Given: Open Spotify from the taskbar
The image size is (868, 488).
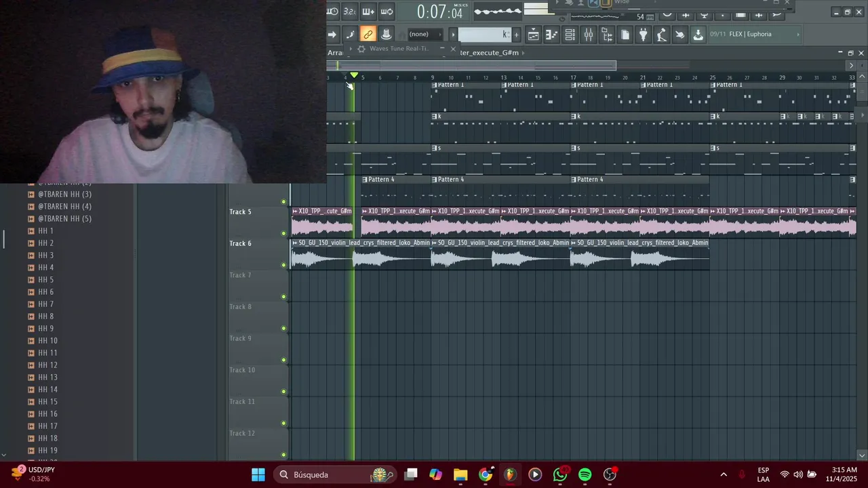Looking at the screenshot, I should point(585,474).
